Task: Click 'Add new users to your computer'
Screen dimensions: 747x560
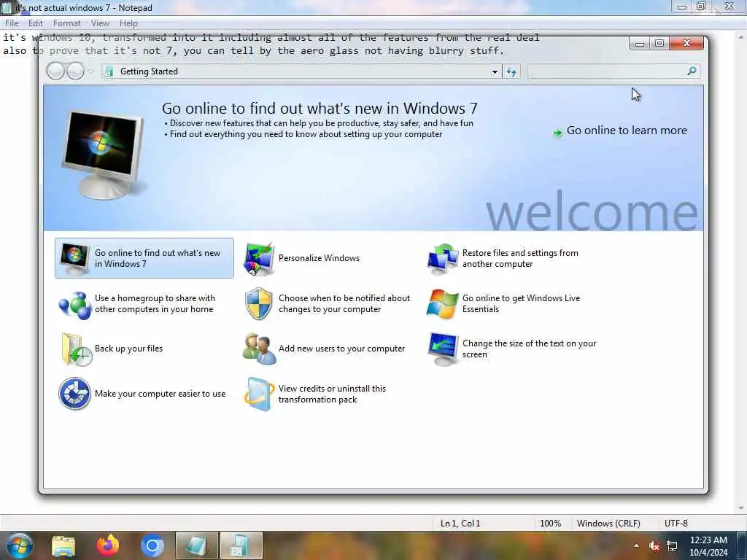Action: (x=341, y=349)
